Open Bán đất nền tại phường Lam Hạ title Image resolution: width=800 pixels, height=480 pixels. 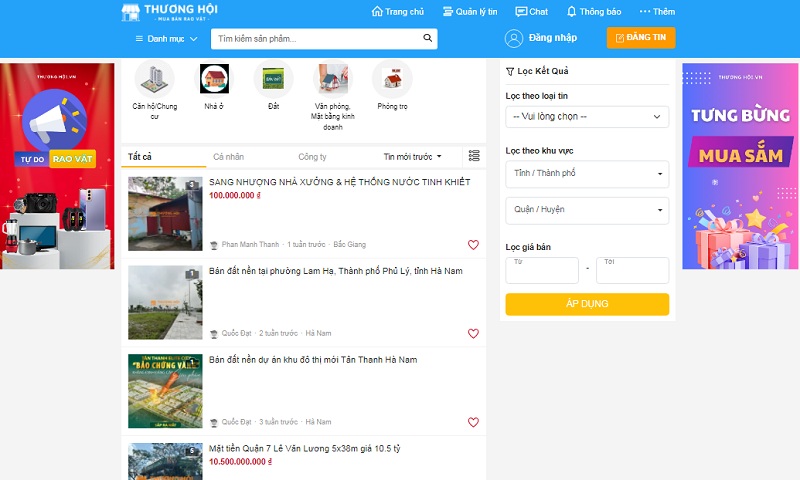click(336, 271)
